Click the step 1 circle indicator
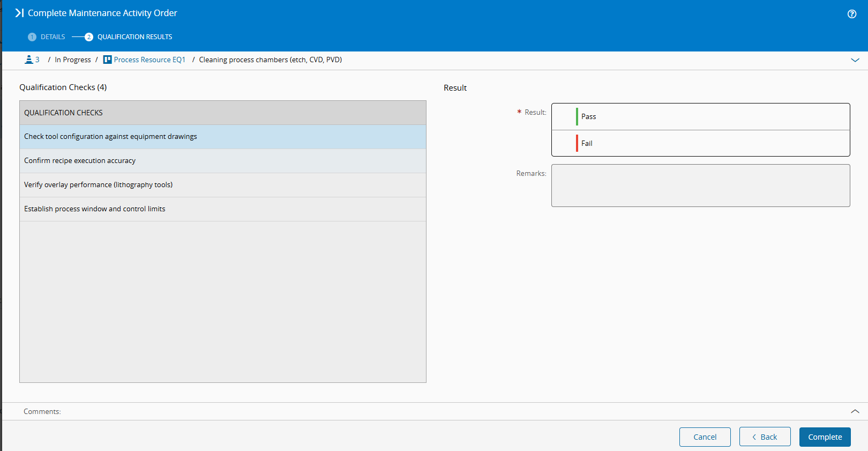 (32, 37)
